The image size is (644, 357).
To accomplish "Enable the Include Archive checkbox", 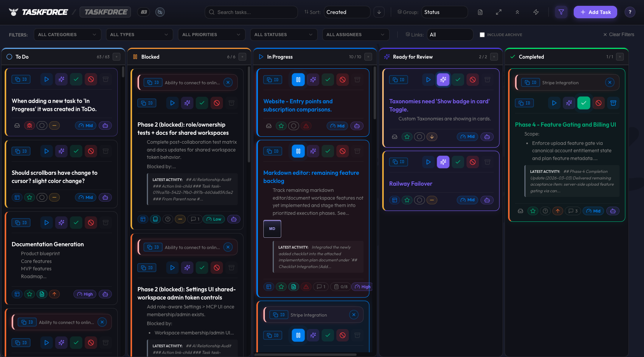I will click(x=482, y=35).
